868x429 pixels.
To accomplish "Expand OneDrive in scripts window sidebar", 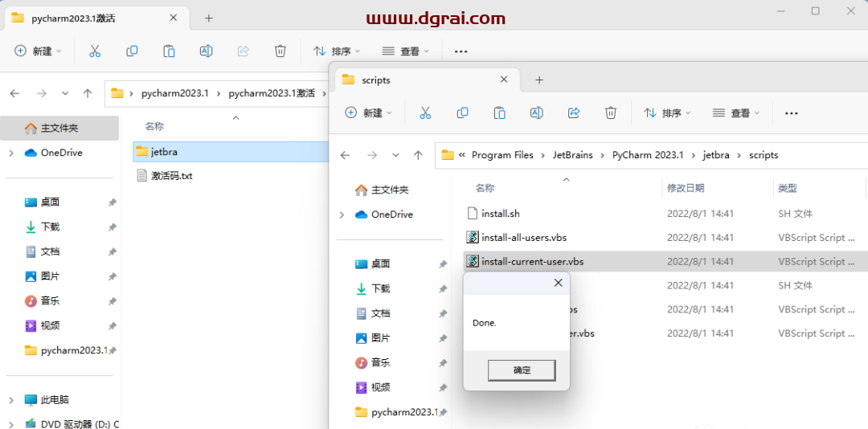I will click(342, 214).
